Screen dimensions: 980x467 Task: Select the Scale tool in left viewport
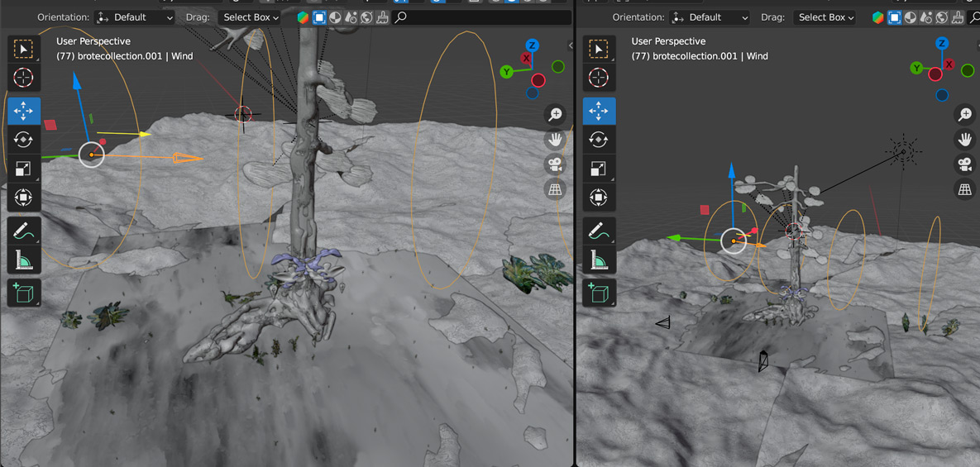tap(23, 169)
